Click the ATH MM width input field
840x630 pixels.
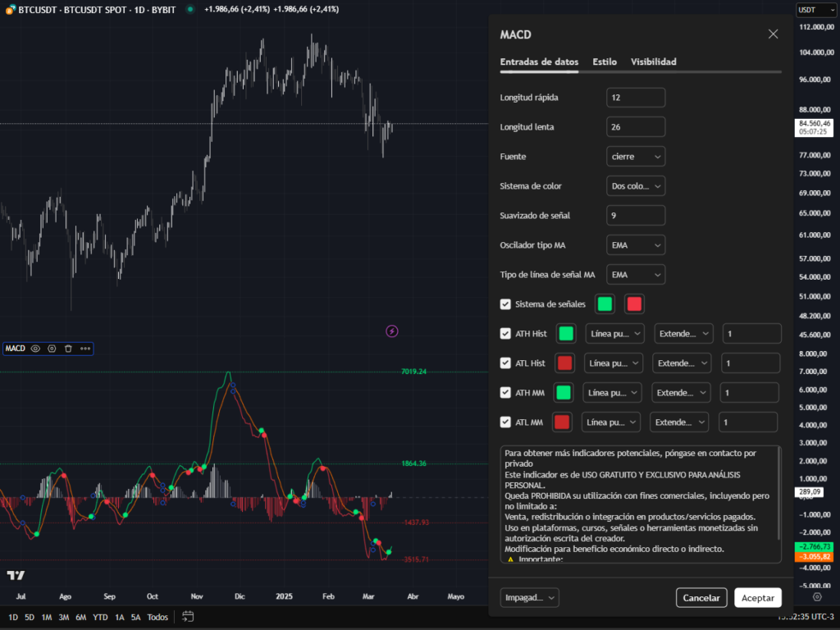[x=750, y=393]
